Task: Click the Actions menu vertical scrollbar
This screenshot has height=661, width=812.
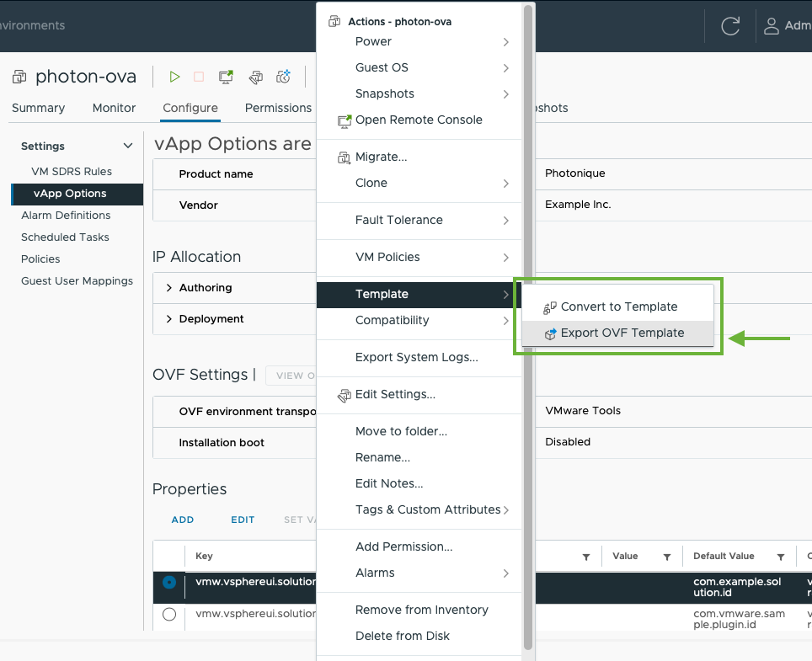Action: [527, 326]
